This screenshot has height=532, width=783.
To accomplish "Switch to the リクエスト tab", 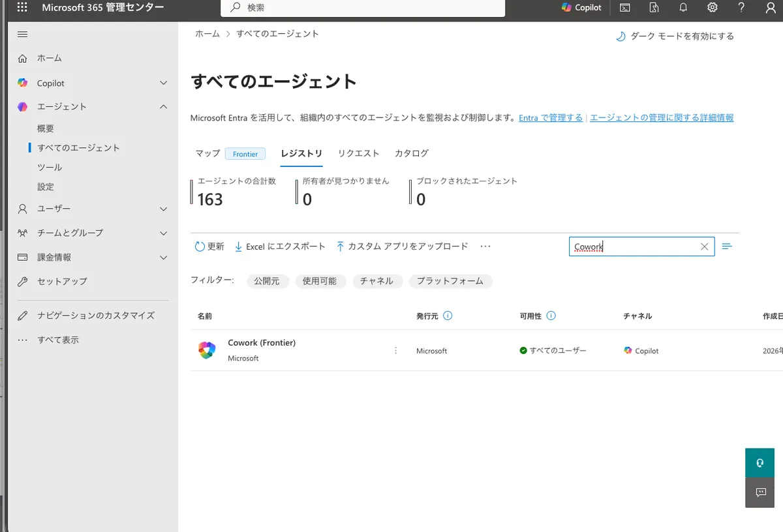I will tap(358, 153).
